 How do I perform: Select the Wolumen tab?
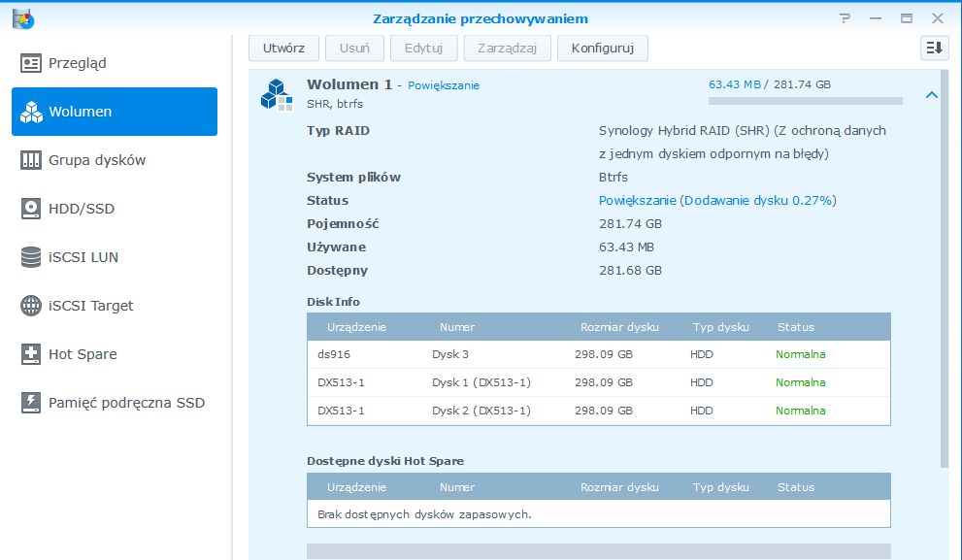pyautogui.click(x=115, y=112)
